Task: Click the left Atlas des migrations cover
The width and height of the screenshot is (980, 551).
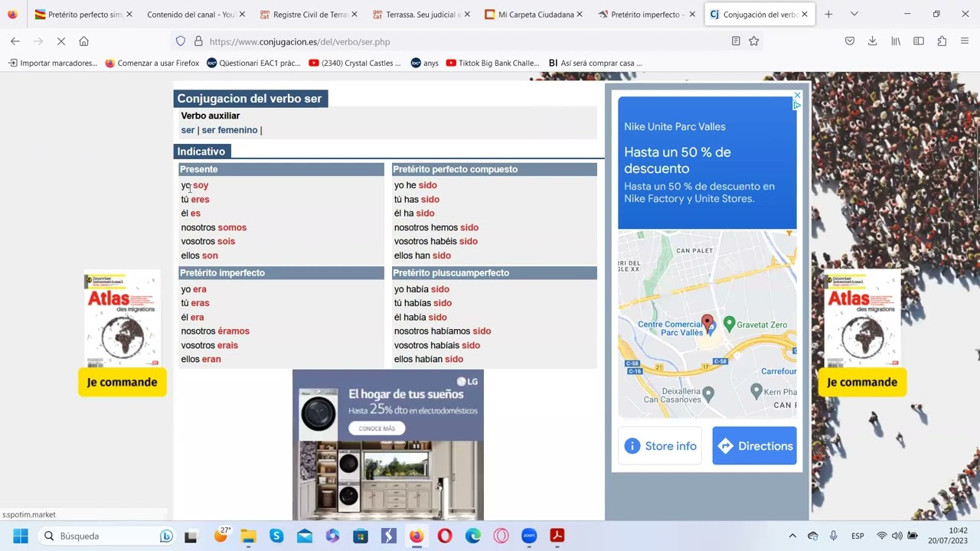Action: [122, 318]
